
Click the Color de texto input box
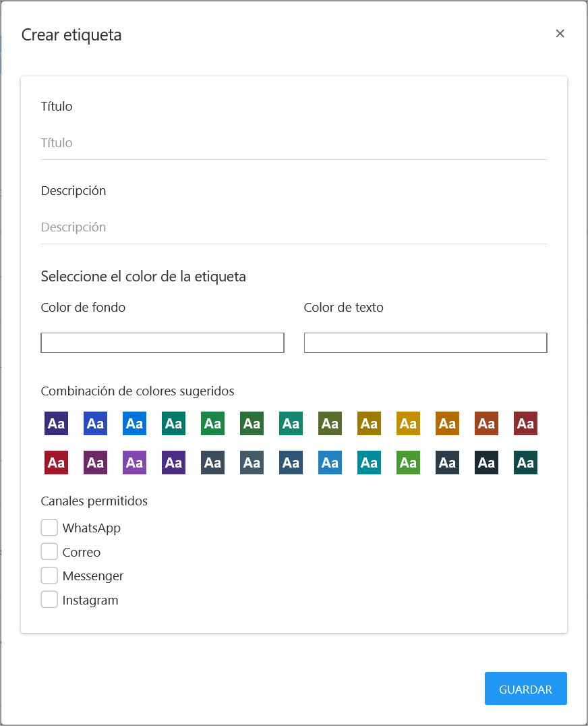click(425, 342)
